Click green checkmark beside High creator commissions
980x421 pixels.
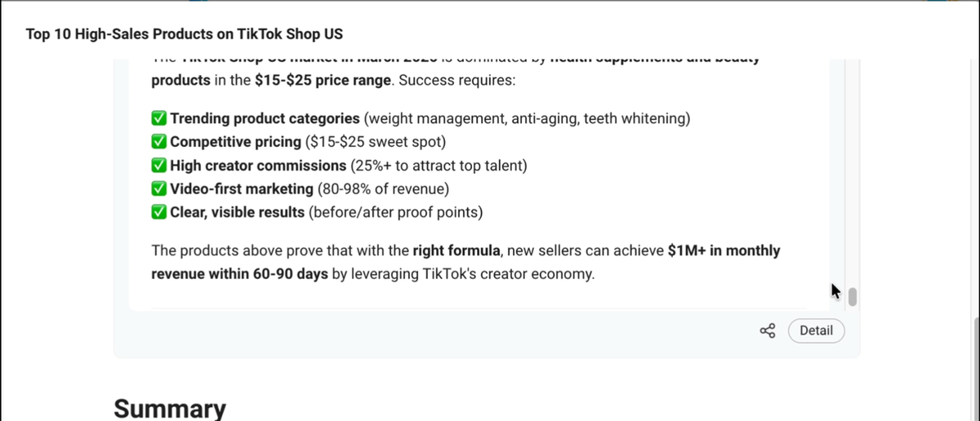pos(160,166)
